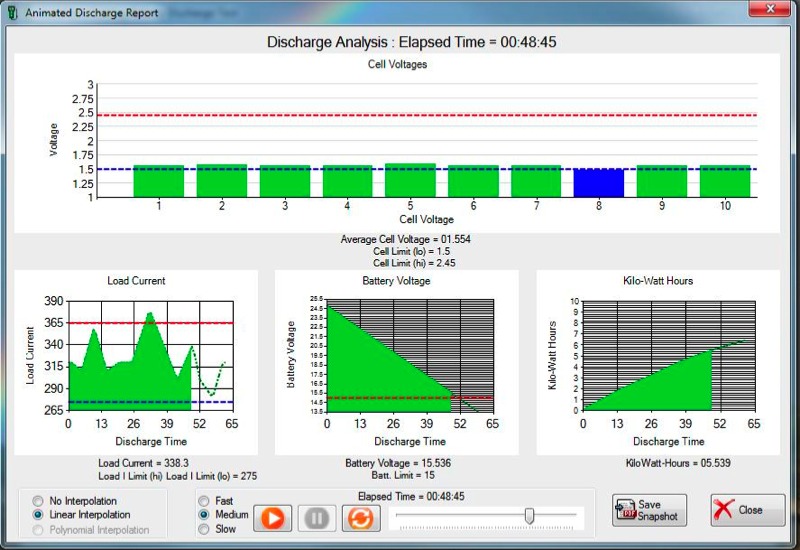Click the Save Snapshot button
Image resolution: width=800 pixels, height=550 pixels.
649,510
